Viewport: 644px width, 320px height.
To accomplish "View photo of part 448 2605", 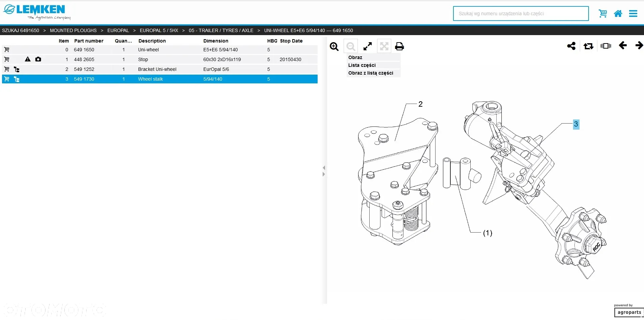I will tap(38, 59).
